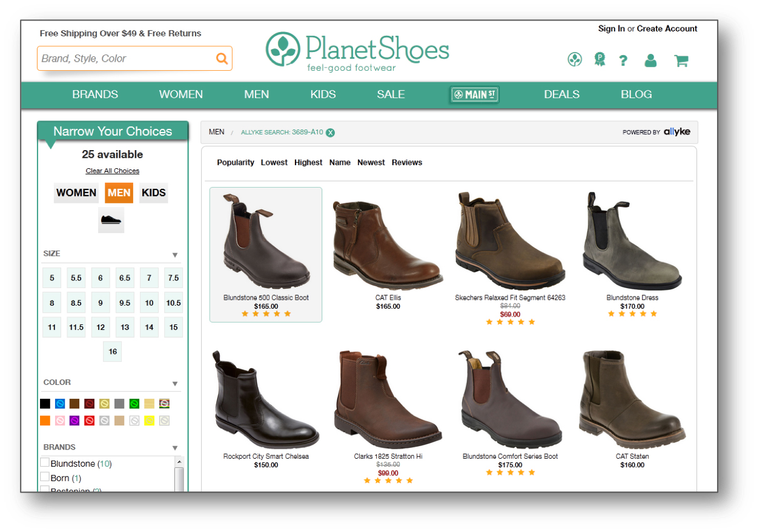
Task: Open the Brands navigation menu
Action: coord(95,94)
